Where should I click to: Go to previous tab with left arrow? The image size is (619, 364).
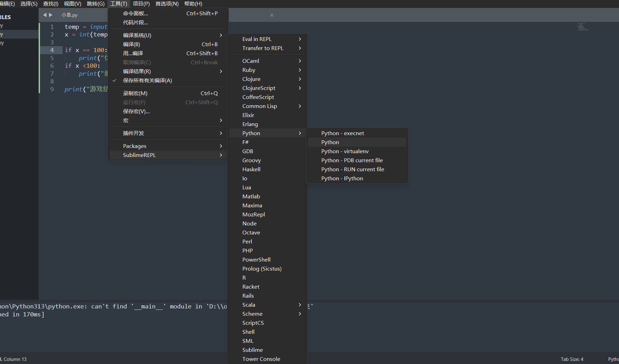[x=45, y=15]
